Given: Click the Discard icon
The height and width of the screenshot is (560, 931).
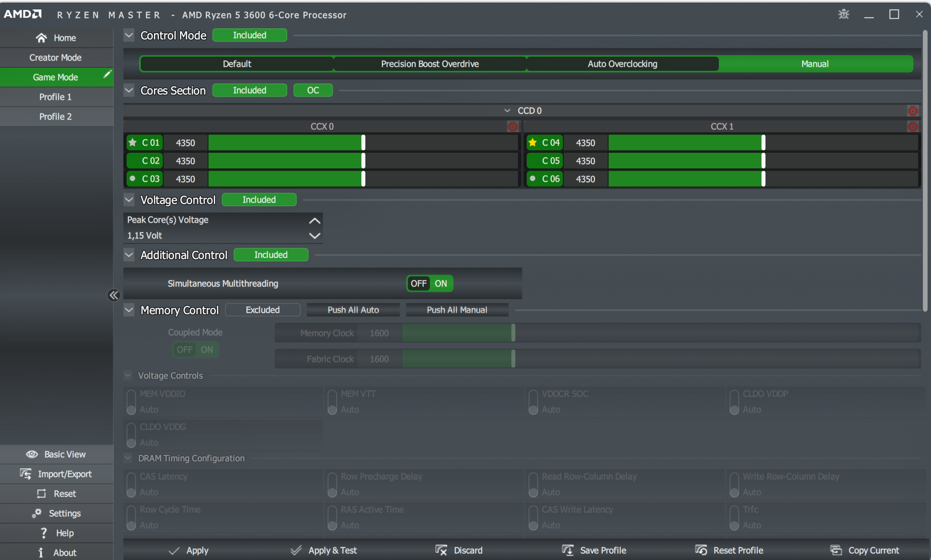Looking at the screenshot, I should [x=441, y=550].
